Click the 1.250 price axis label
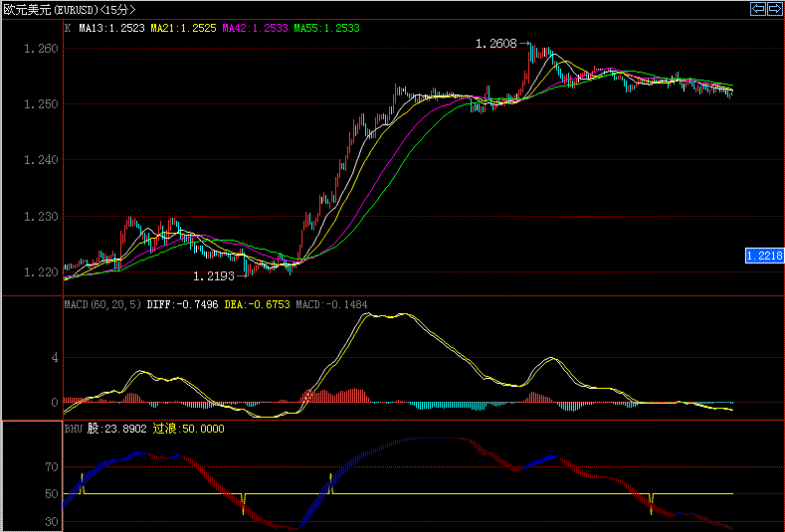 coord(41,104)
